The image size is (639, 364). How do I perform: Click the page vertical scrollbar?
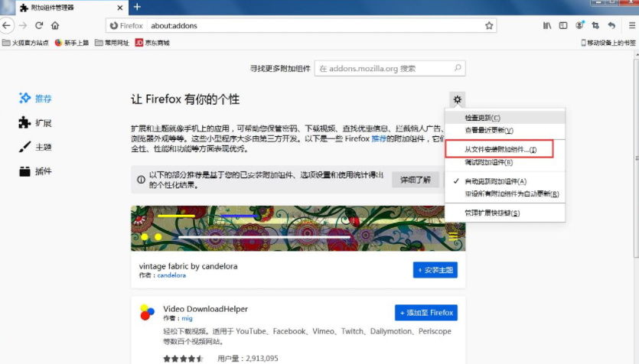(636, 158)
